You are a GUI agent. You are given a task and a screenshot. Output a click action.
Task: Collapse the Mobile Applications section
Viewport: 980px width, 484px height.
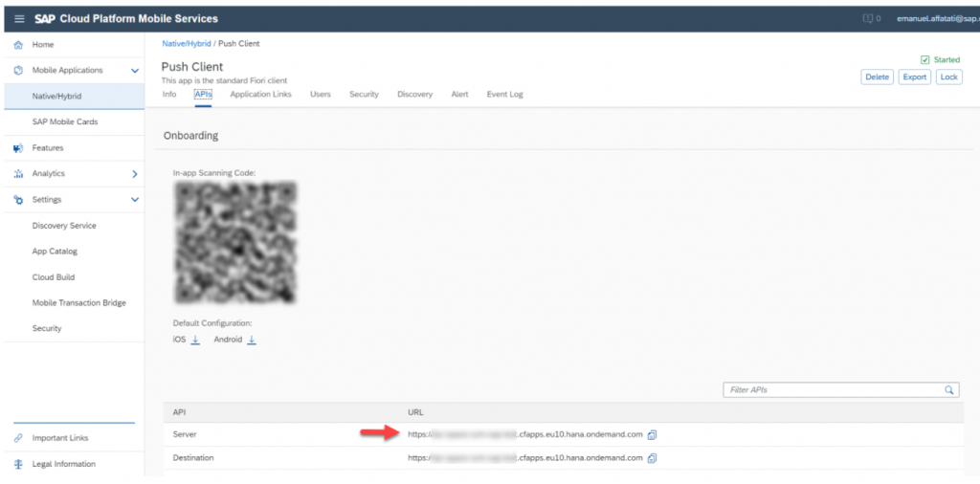134,71
